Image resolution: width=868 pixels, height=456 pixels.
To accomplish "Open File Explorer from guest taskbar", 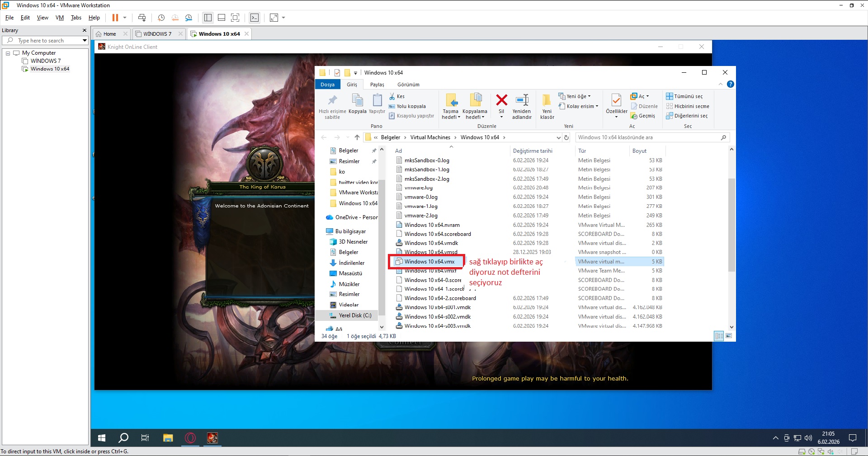I will (168, 438).
